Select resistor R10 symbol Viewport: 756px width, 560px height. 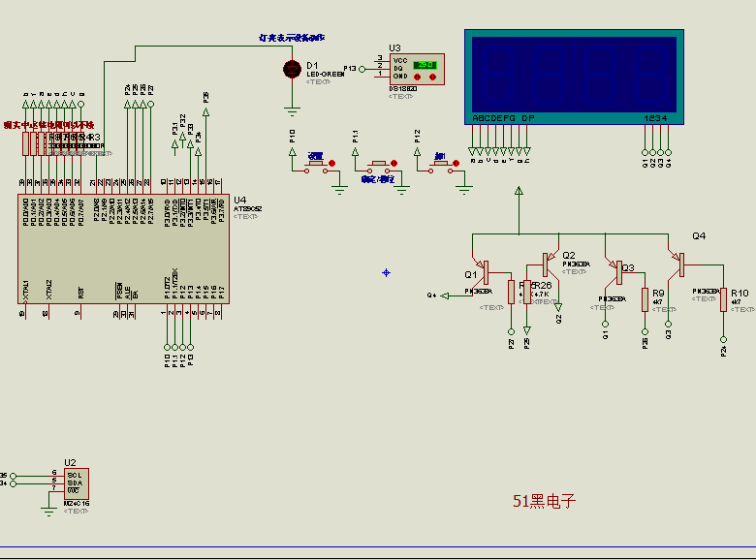click(723, 299)
